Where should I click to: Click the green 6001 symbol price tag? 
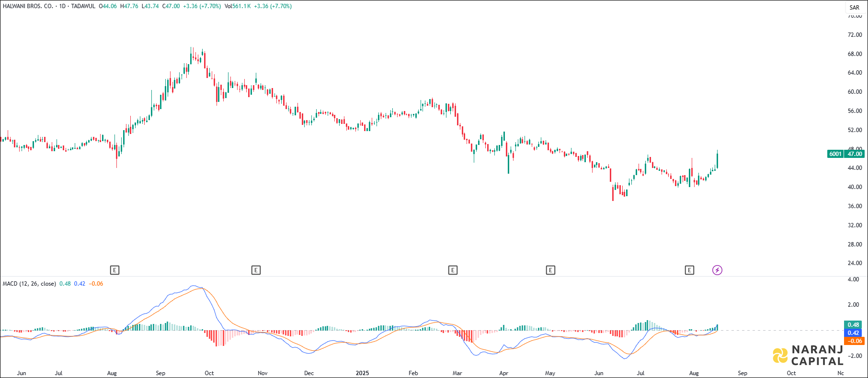tap(835, 154)
